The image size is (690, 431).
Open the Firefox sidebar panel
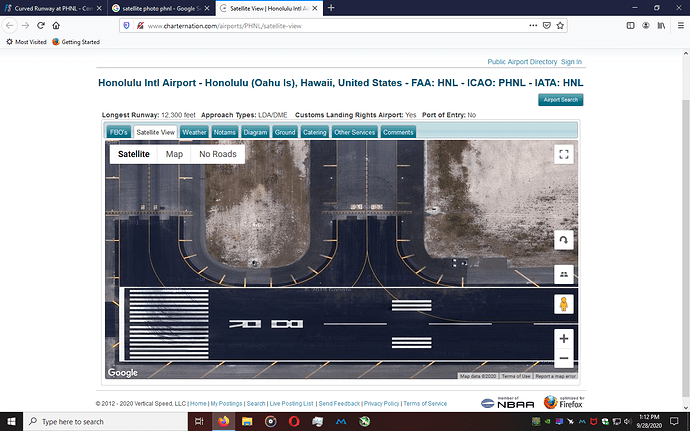coord(631,26)
